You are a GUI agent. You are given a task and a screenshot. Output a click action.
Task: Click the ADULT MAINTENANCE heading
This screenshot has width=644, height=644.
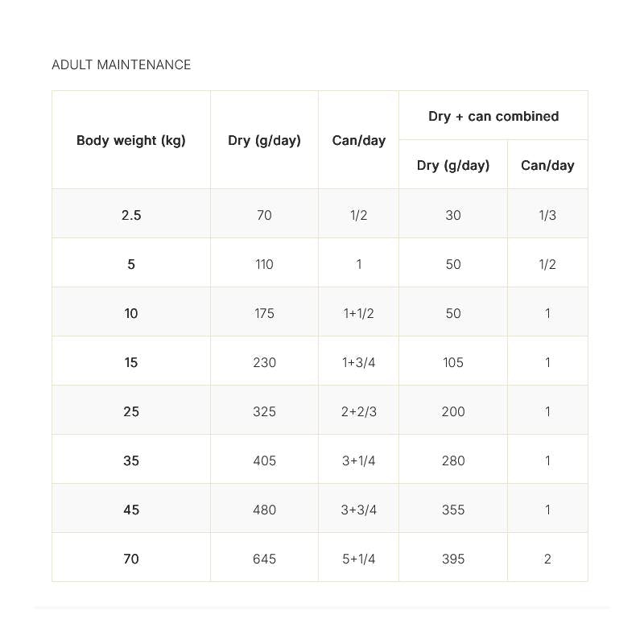[x=122, y=65]
